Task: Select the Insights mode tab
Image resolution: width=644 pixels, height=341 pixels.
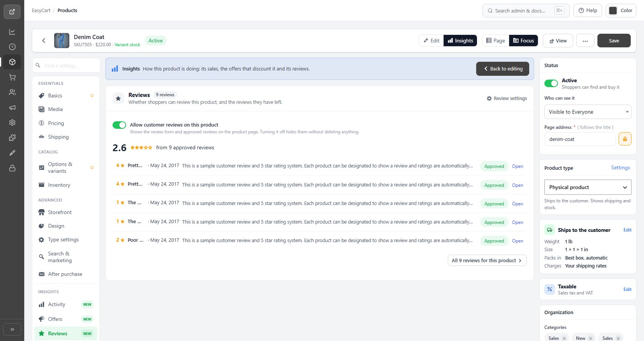Action: coord(460,41)
